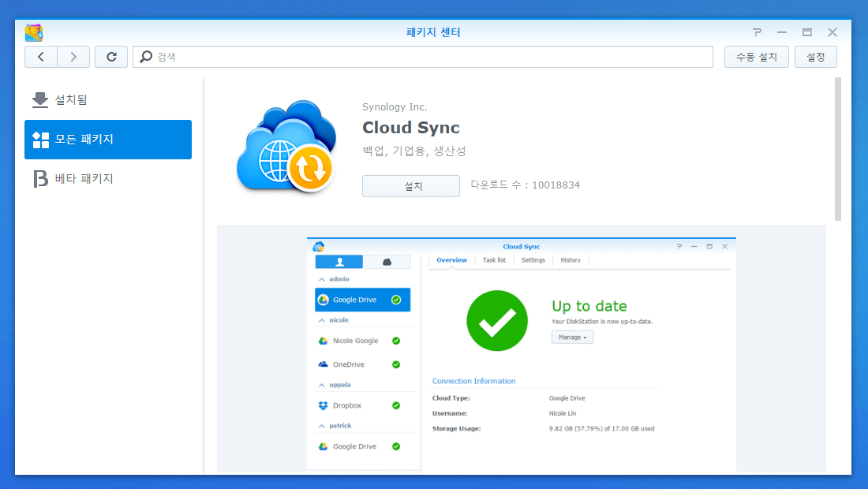Click the 설치됨 download arrow icon
The height and width of the screenshot is (489, 868).
click(40, 100)
